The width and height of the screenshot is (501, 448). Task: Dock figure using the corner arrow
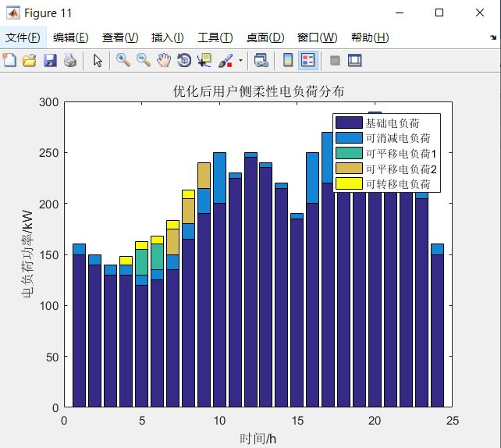click(494, 37)
